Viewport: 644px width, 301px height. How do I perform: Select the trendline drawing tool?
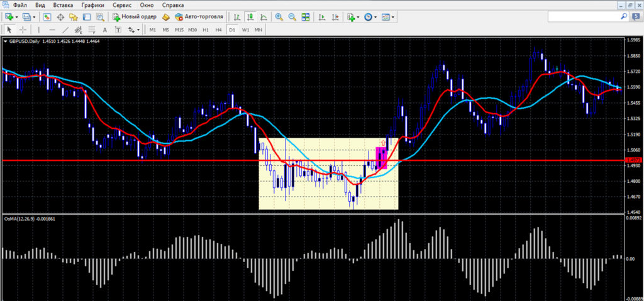point(65,30)
